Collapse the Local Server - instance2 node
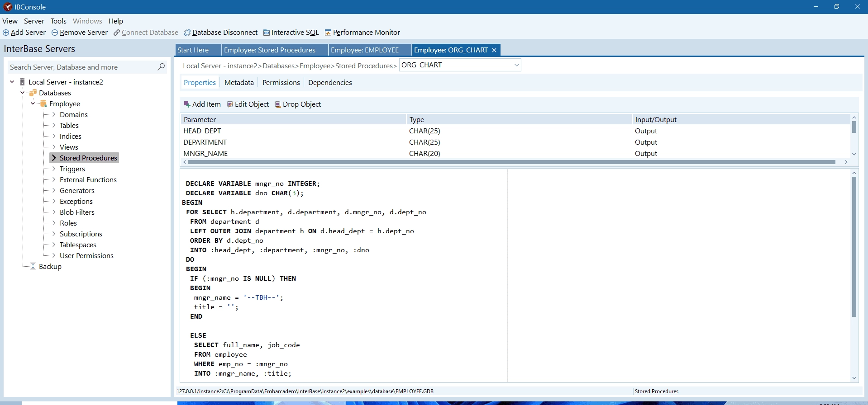The height and width of the screenshot is (405, 868). pos(12,82)
